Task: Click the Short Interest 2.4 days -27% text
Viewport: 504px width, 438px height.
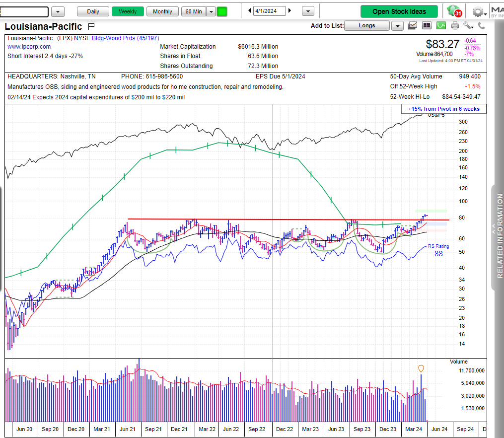Action: tap(45, 56)
